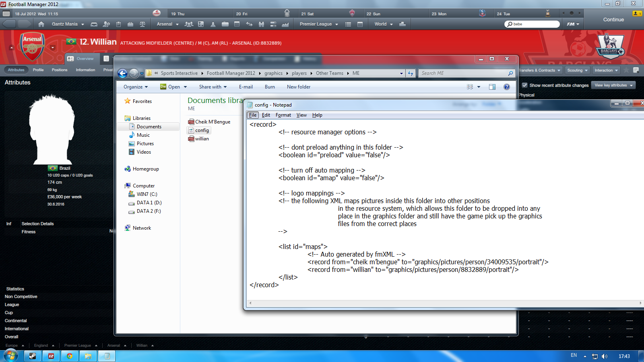Open the briefcase icon in manager toolbar
This screenshot has height=362, width=644.
[x=130, y=24]
